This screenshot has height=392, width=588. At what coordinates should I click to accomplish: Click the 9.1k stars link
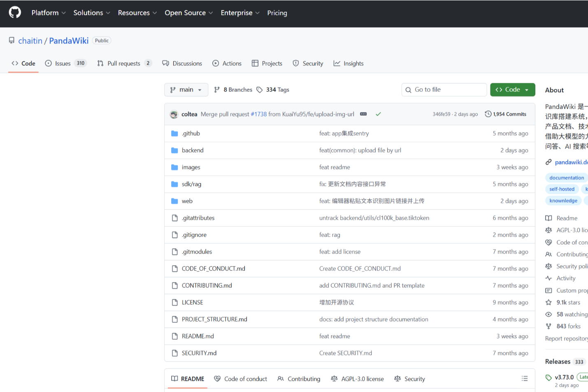tap(568, 302)
